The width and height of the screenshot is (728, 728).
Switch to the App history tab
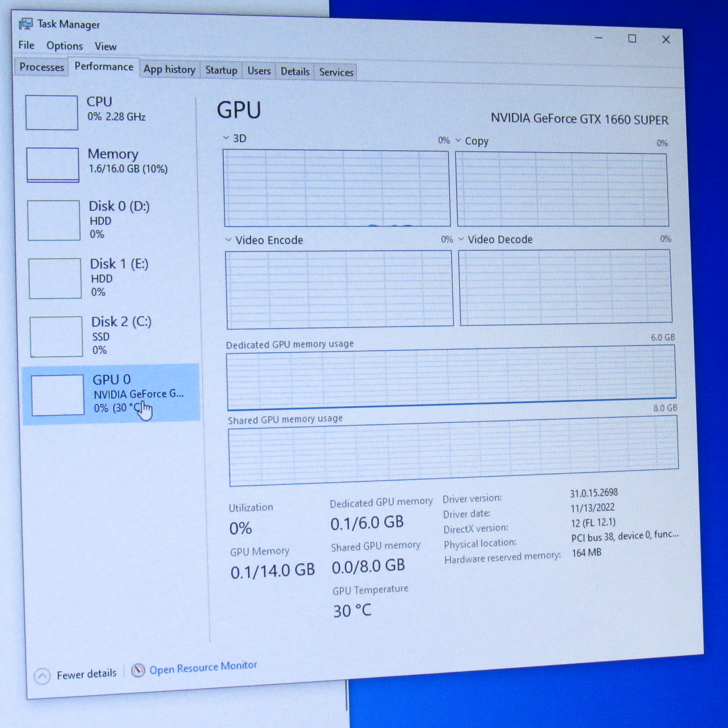pyautogui.click(x=169, y=69)
